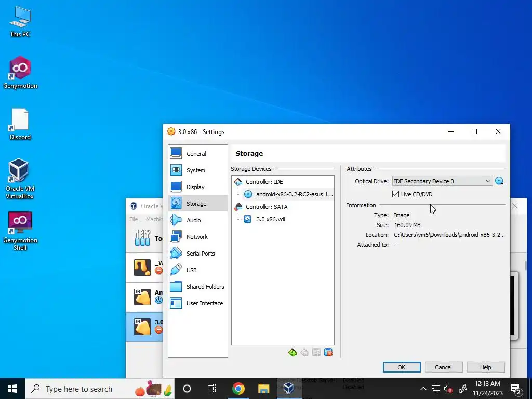Image resolution: width=532 pixels, height=399 pixels.
Task: Click the add storage attachment icon
Action: pyautogui.click(x=316, y=353)
